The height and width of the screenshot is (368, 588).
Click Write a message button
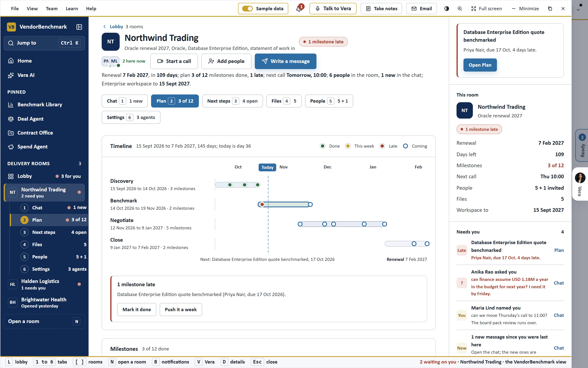(x=285, y=61)
